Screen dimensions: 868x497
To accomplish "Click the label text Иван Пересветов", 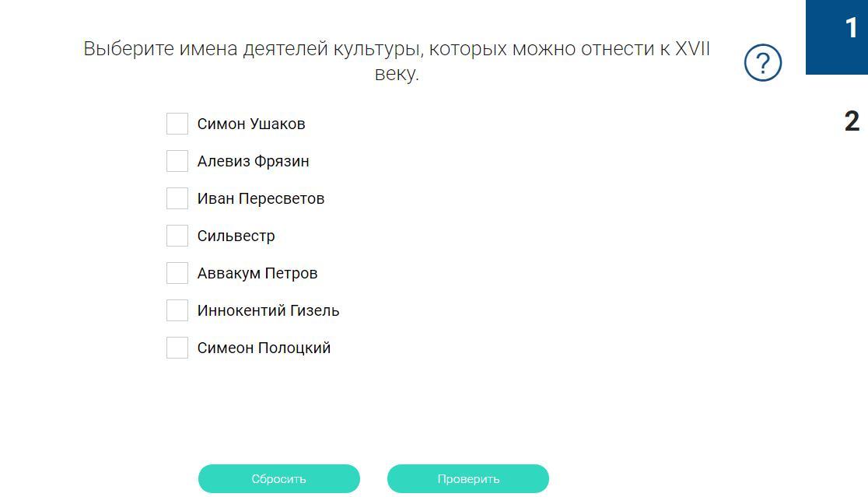I will tap(261, 198).
